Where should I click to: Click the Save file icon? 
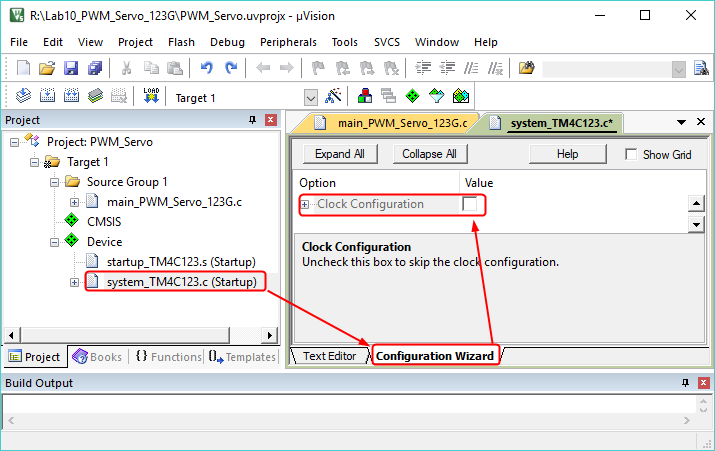[71, 69]
